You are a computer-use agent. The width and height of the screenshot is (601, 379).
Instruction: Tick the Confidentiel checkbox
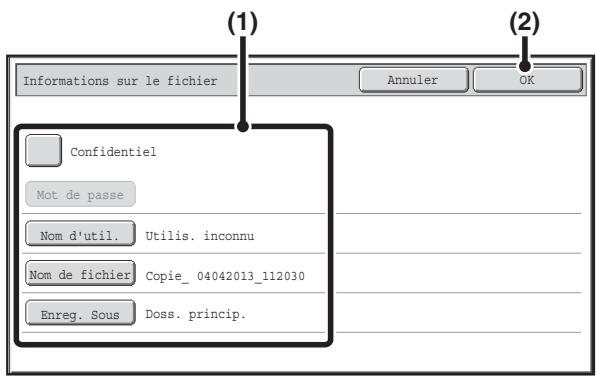point(43,151)
